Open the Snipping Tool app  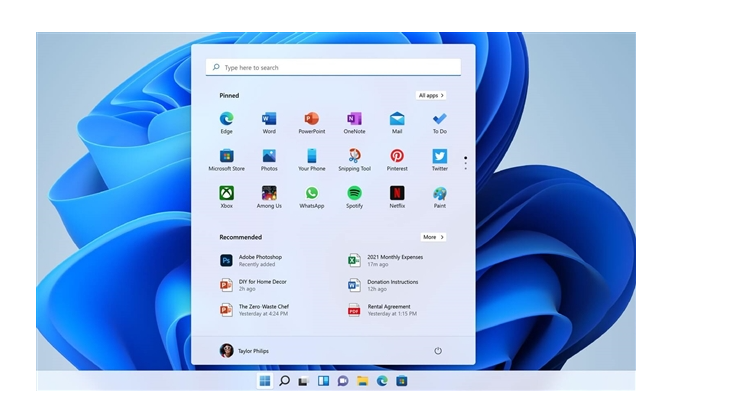coord(354,157)
